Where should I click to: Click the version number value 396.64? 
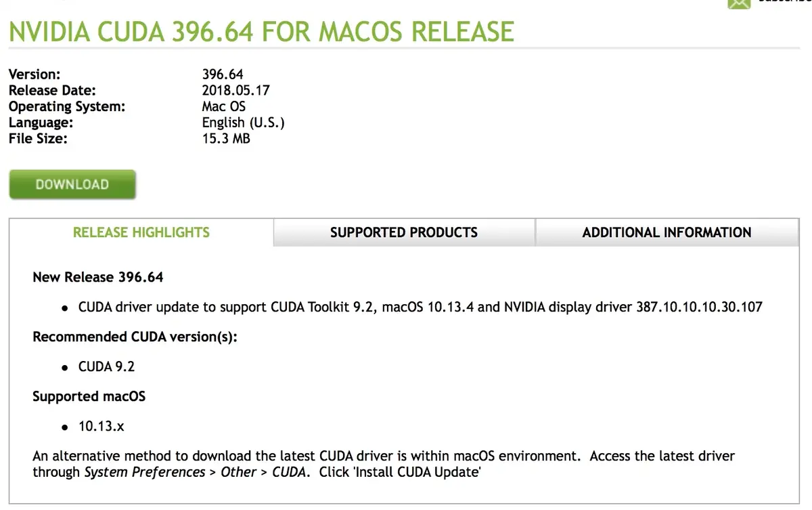[223, 74]
